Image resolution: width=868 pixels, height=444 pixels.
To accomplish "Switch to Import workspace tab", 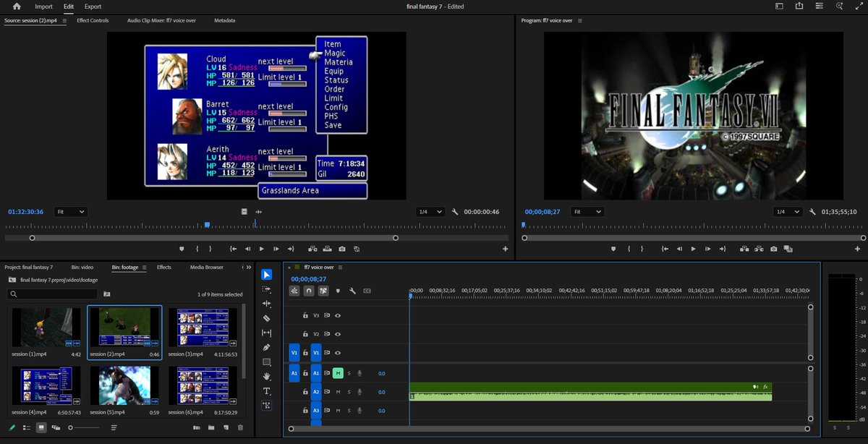I will [43, 7].
